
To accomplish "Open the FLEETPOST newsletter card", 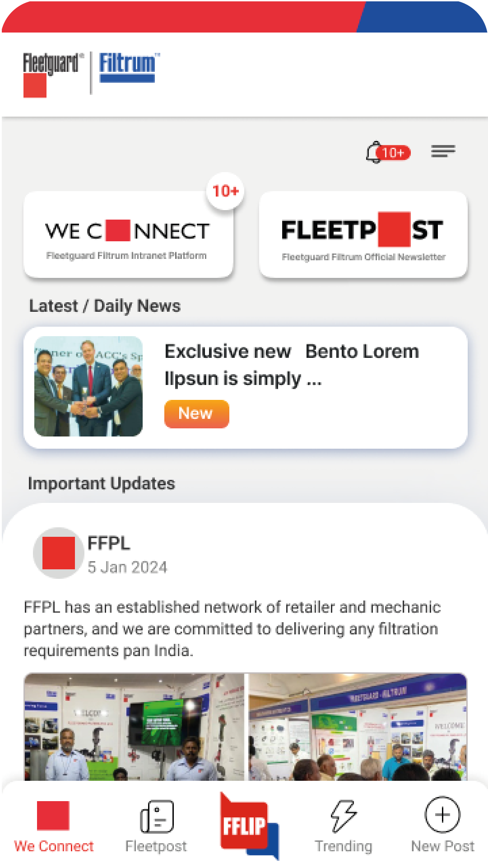I will [363, 234].
